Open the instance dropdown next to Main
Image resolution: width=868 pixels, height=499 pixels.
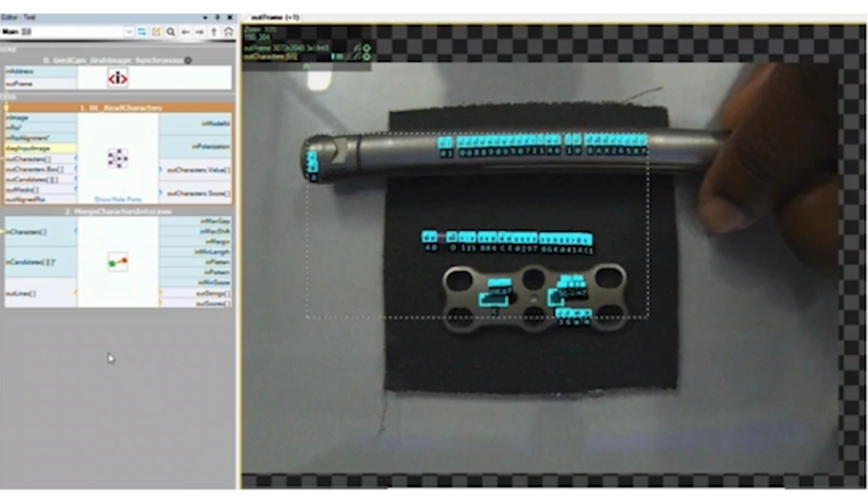coord(129,31)
